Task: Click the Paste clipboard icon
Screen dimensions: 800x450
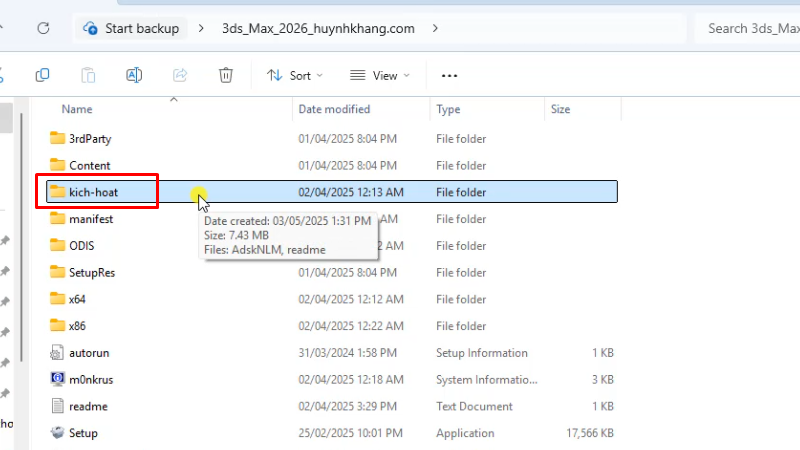Action: point(88,75)
